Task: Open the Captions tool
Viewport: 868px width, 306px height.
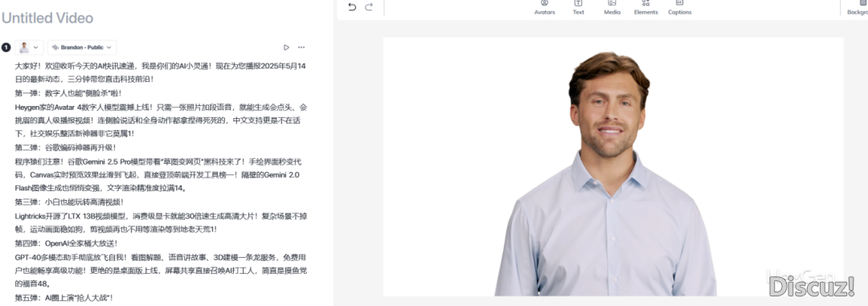Action: coord(680,8)
